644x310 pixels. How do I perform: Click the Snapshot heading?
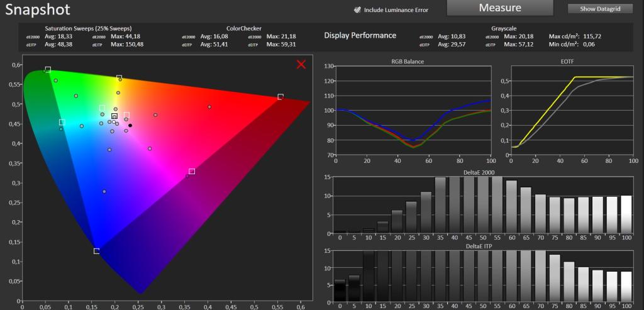[38, 9]
